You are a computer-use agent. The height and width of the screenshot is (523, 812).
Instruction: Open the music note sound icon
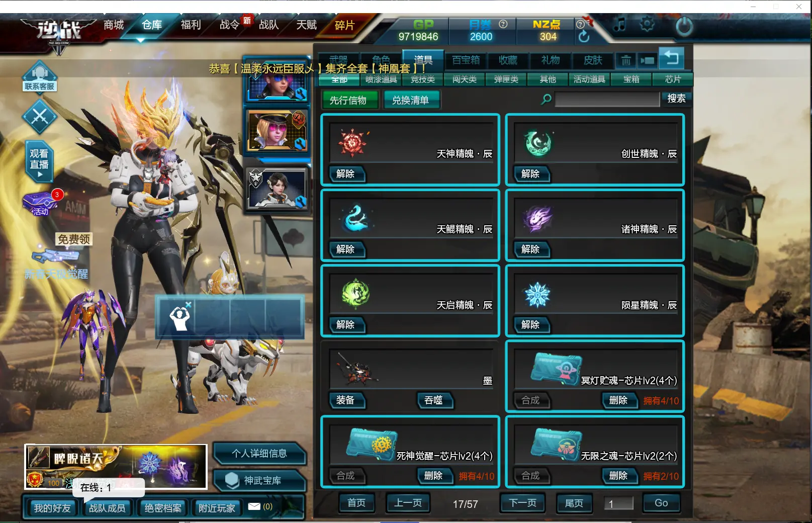pos(620,24)
